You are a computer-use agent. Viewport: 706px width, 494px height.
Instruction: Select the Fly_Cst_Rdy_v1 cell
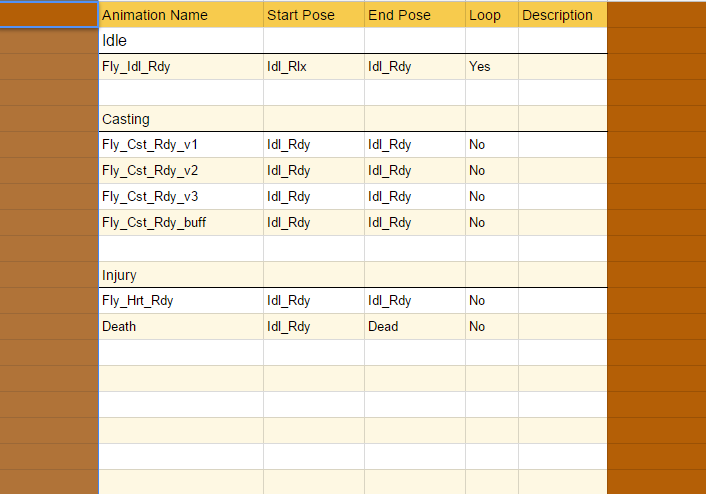180,145
